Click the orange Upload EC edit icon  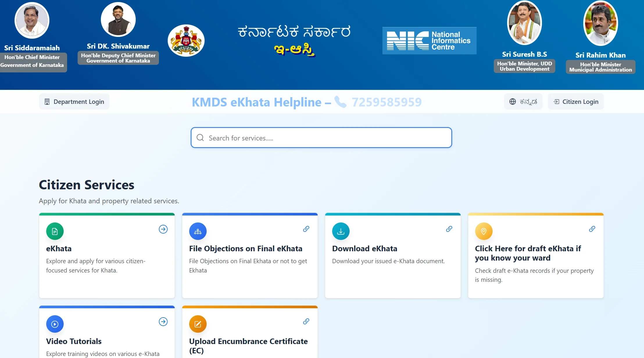point(198,324)
